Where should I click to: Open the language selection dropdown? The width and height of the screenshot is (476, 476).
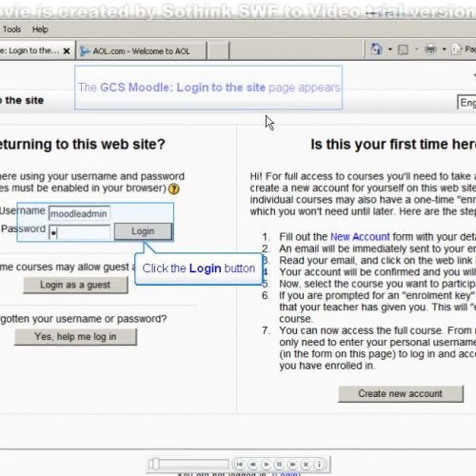click(x=466, y=103)
